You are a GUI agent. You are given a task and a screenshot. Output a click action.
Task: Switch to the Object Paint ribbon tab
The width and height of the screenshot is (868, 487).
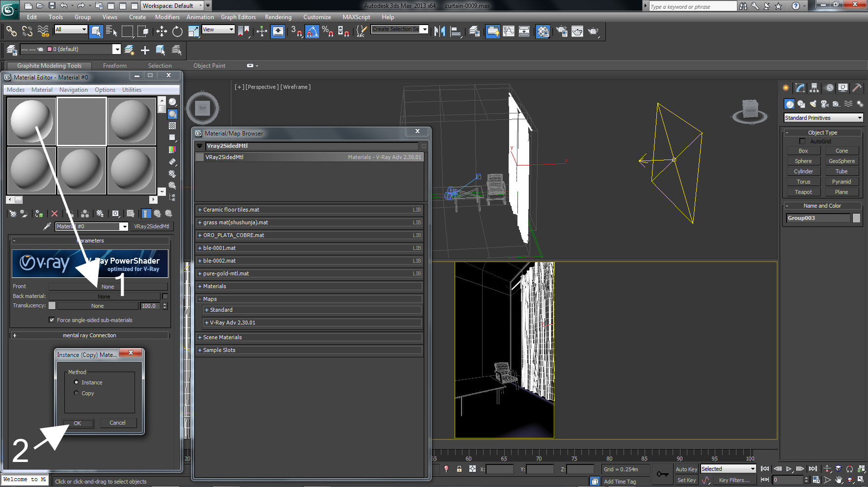point(209,66)
